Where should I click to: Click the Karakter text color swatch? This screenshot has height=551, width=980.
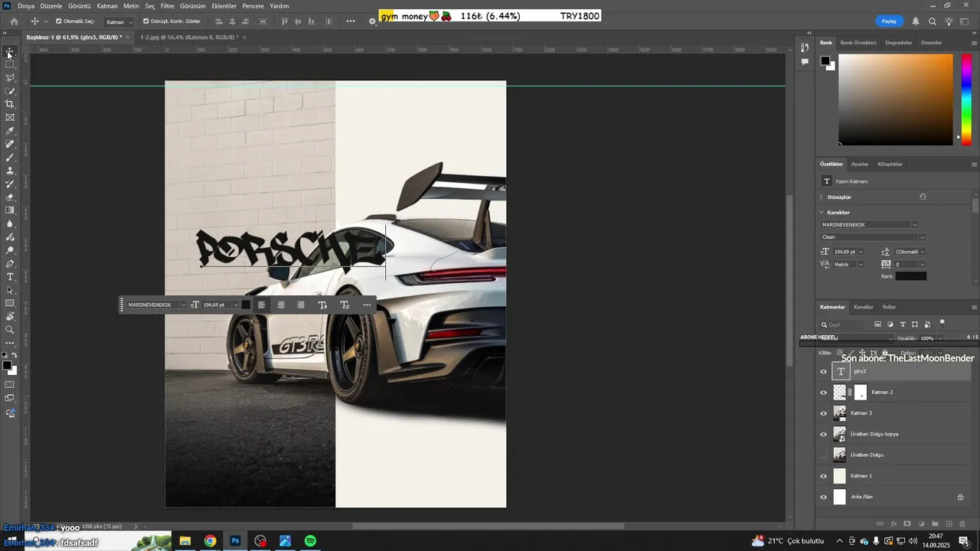(x=911, y=276)
